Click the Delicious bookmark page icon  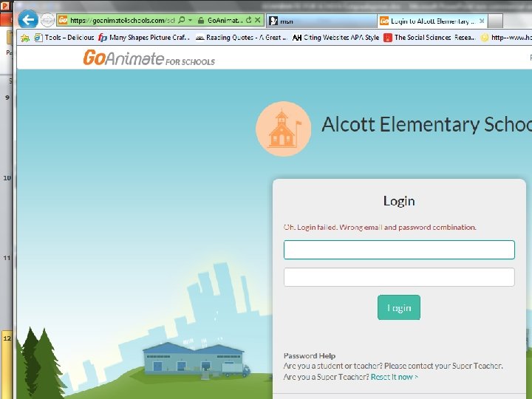(38, 38)
